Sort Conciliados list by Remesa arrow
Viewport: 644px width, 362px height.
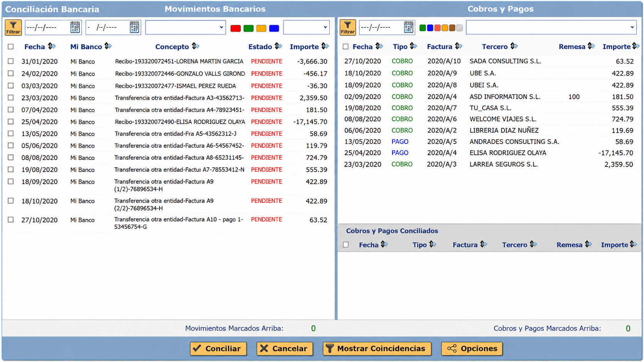click(588, 245)
